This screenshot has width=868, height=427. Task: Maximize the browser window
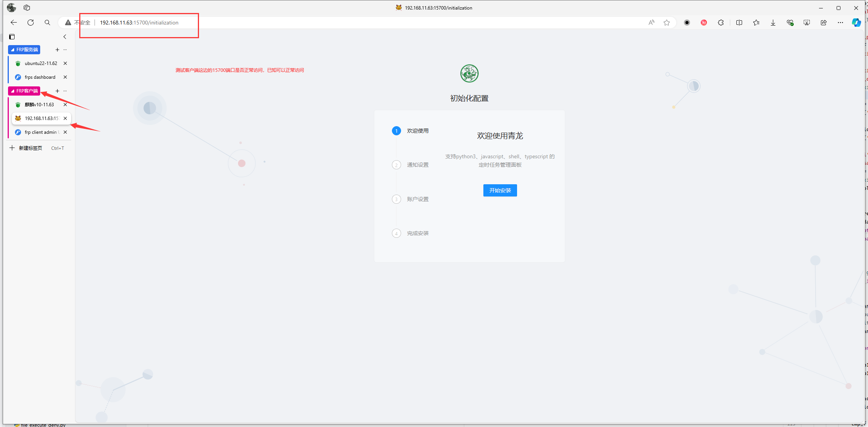pos(839,8)
